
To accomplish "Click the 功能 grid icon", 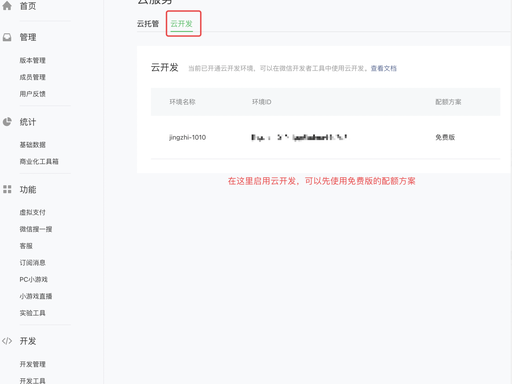I will [x=7, y=189].
